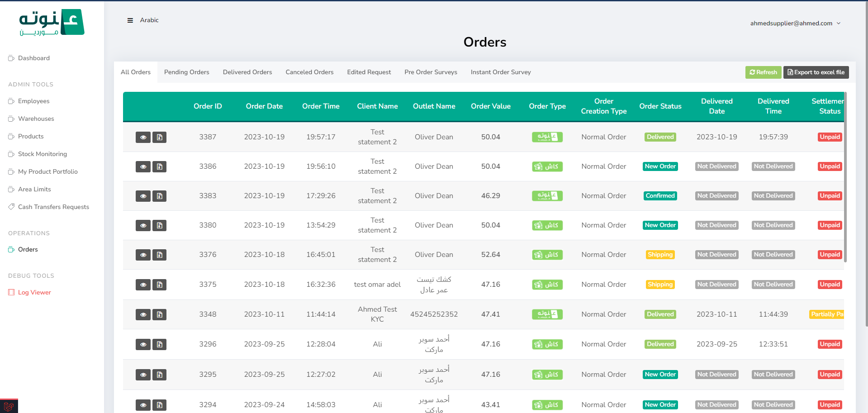
Task: View details of order 3387 via eye icon
Action: [143, 137]
